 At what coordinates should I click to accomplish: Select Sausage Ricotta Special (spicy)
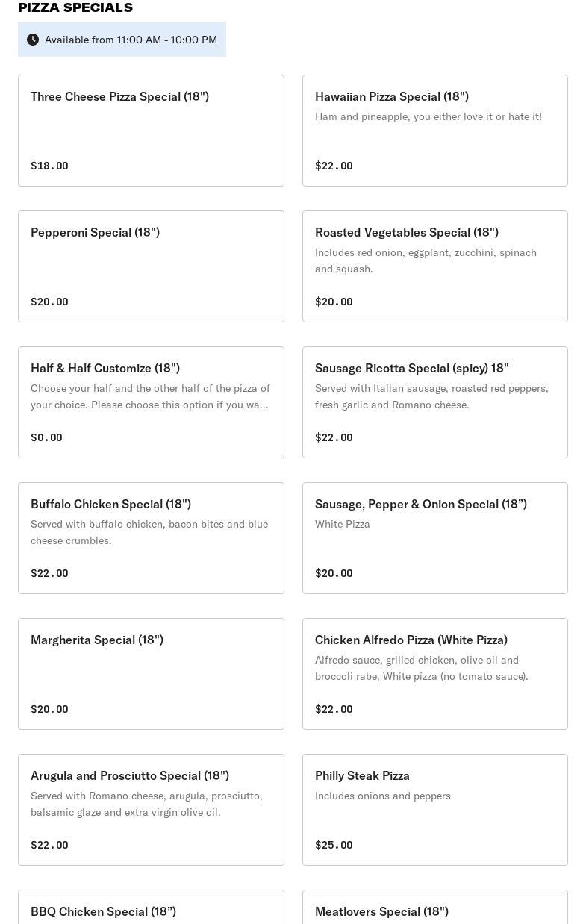pyautogui.click(x=434, y=402)
